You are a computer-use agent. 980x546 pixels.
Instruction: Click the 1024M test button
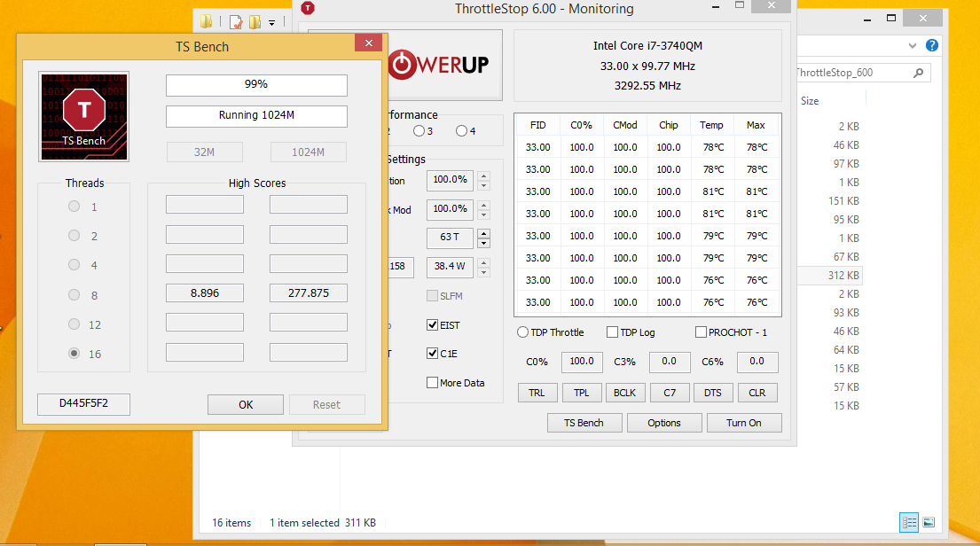(308, 152)
